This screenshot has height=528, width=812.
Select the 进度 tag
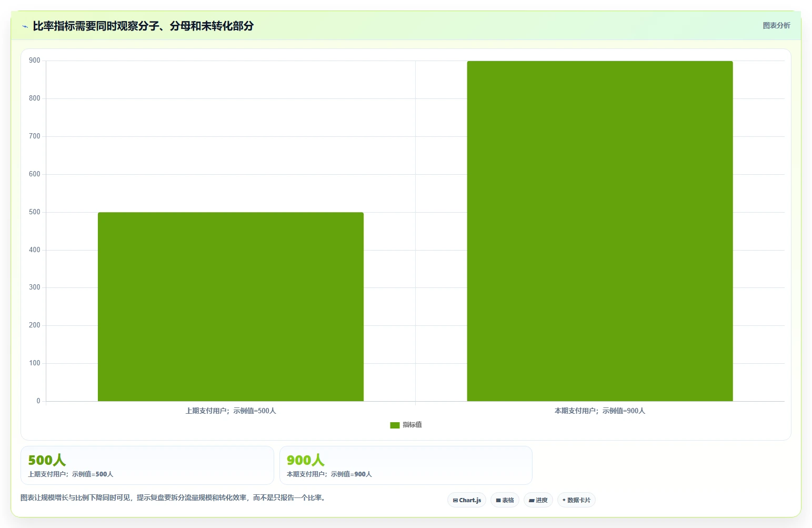click(538, 500)
